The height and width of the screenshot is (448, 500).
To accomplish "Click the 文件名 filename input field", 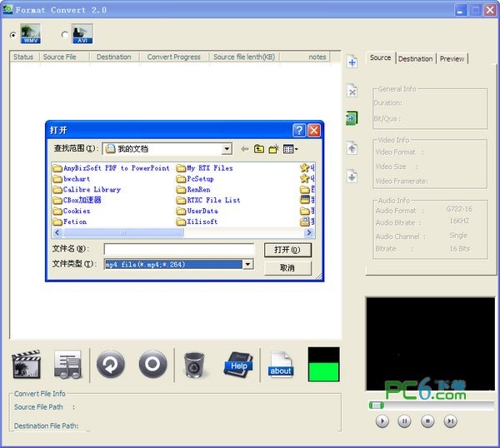I will 179,249.
